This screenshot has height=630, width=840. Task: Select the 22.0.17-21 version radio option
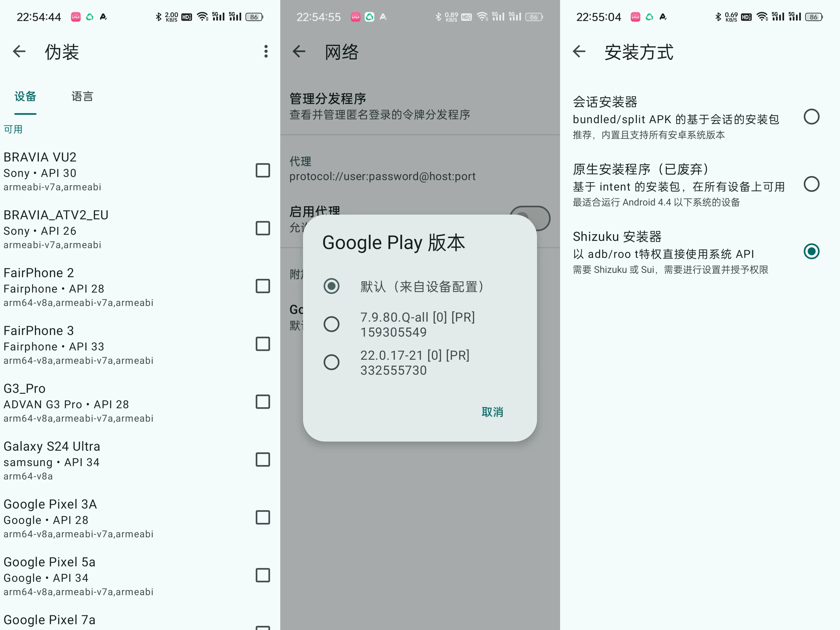pyautogui.click(x=332, y=362)
